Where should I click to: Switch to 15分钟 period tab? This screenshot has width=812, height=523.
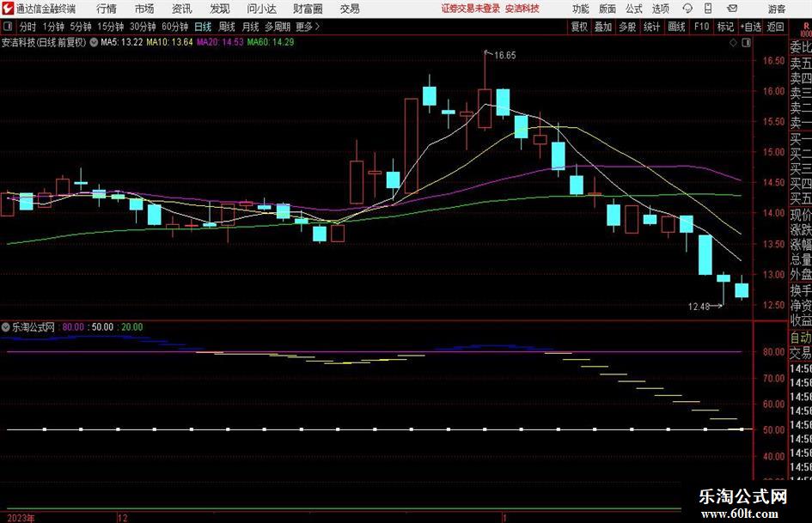[111, 27]
